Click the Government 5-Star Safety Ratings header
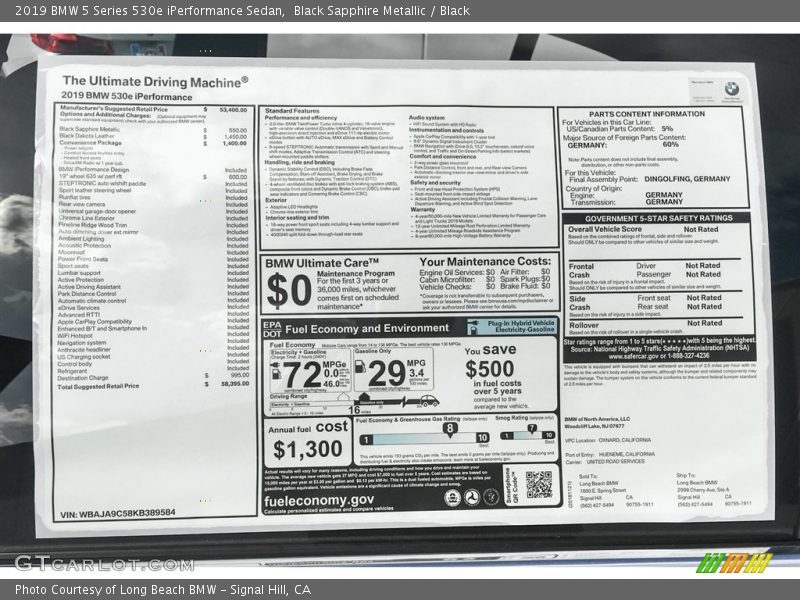Image resolution: width=800 pixels, height=600 pixels. tap(661, 217)
